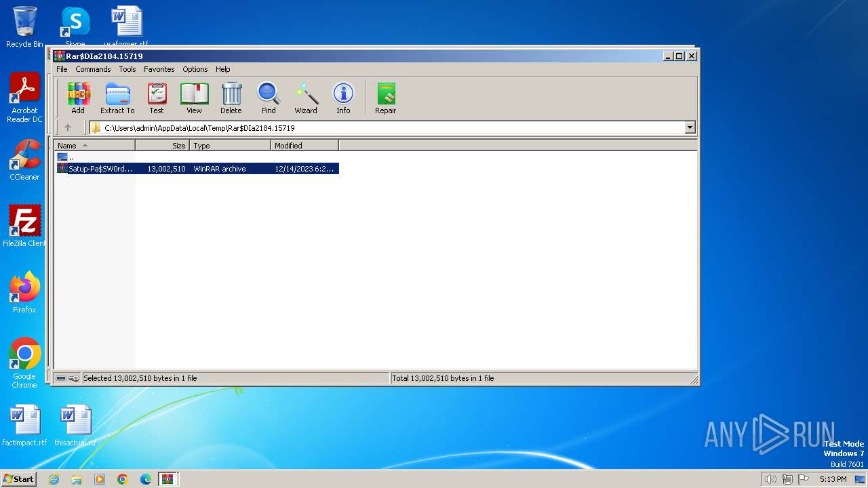Viewport: 868px width, 488px height.
Task: Open Chrome from the taskbar
Action: click(x=123, y=479)
